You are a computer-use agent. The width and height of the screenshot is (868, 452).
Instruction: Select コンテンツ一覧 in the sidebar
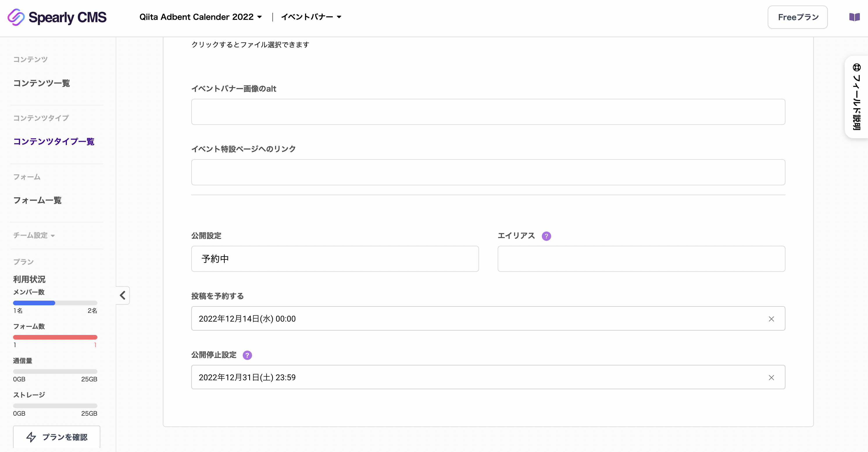pyautogui.click(x=42, y=83)
